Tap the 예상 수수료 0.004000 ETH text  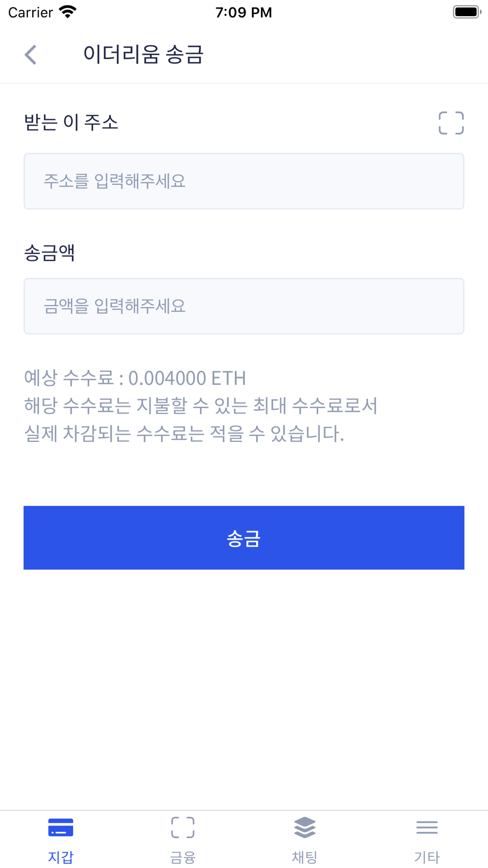click(135, 378)
